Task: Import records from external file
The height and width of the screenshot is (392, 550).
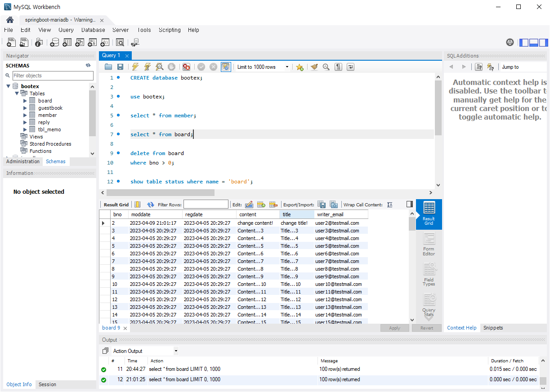Action: coord(333,205)
